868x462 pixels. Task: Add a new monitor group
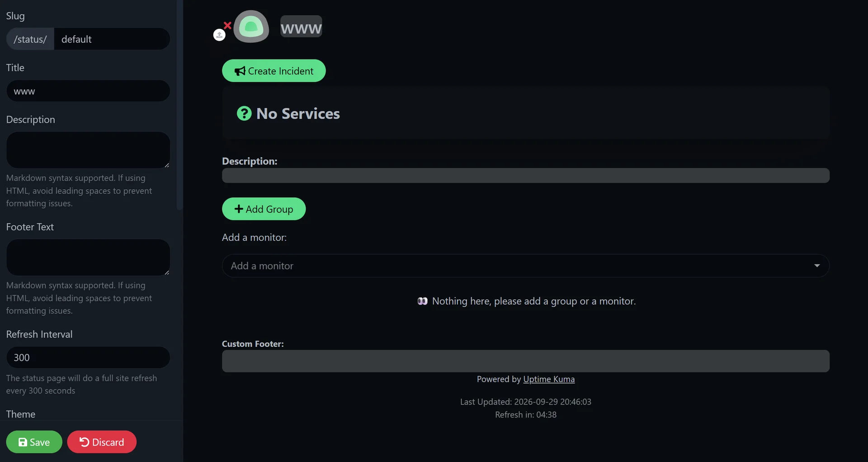tap(264, 209)
